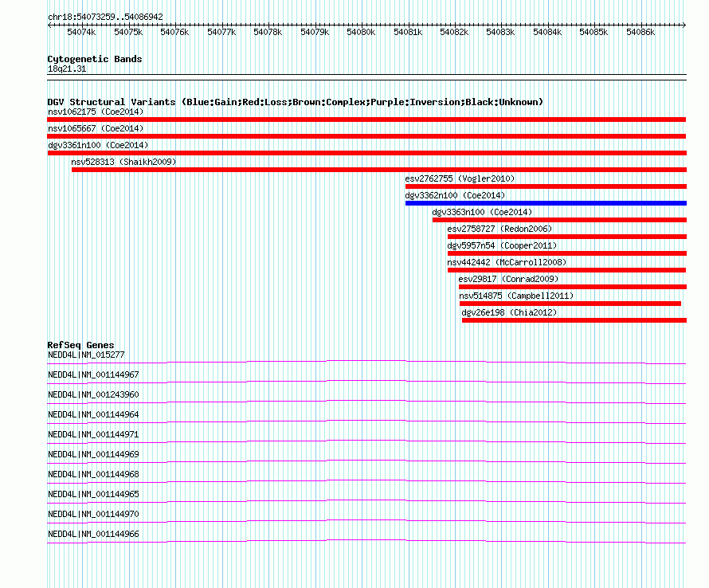Click the 54083k ruler position label
The image size is (709, 588).
pos(500,32)
